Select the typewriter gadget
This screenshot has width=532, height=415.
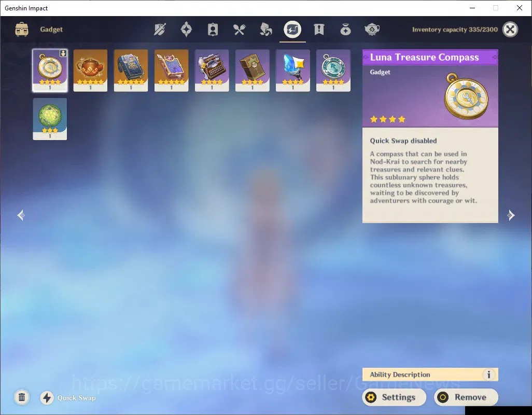(212, 71)
